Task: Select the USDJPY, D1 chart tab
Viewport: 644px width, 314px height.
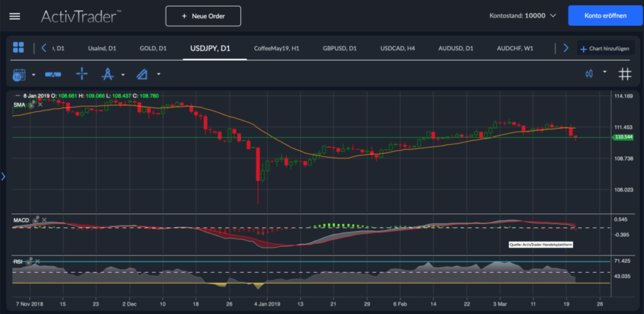Action: (x=211, y=48)
